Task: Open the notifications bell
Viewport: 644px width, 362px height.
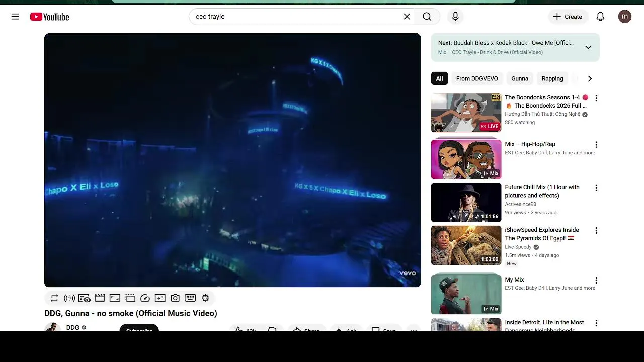Action: point(600,17)
